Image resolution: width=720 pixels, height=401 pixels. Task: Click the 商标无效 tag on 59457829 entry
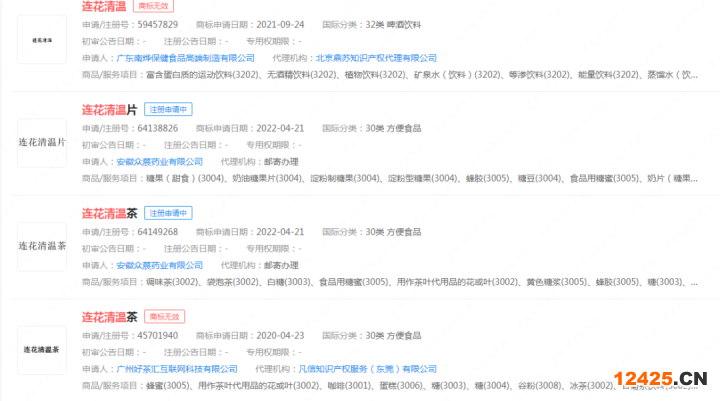[153, 6]
